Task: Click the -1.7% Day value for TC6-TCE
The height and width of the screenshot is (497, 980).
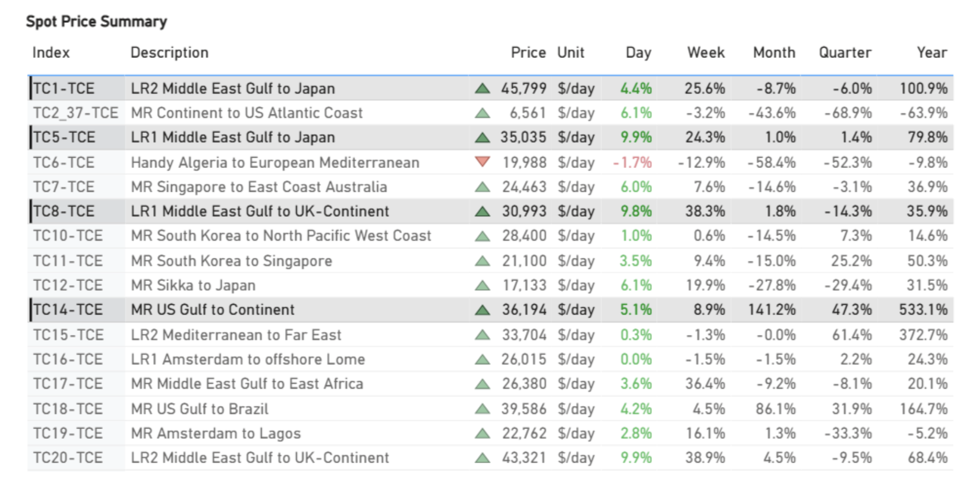Action: click(x=632, y=163)
